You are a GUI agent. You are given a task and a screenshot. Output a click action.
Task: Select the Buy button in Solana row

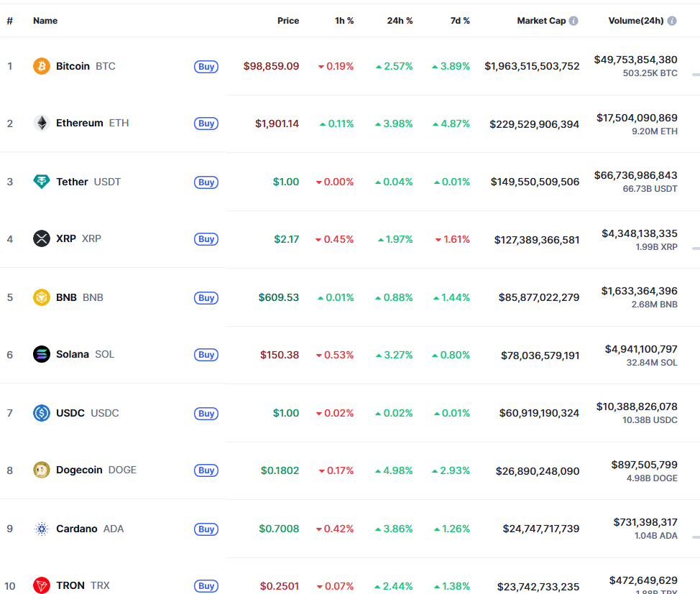(x=206, y=355)
